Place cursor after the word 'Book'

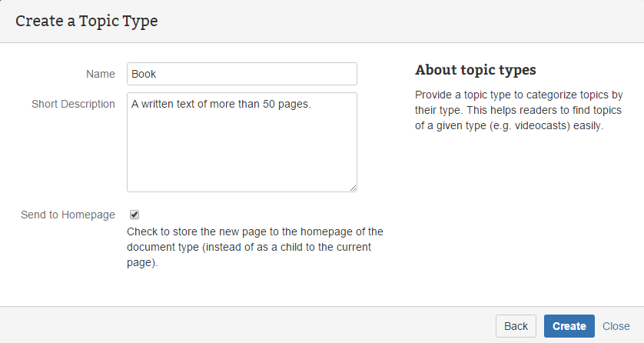click(158, 74)
